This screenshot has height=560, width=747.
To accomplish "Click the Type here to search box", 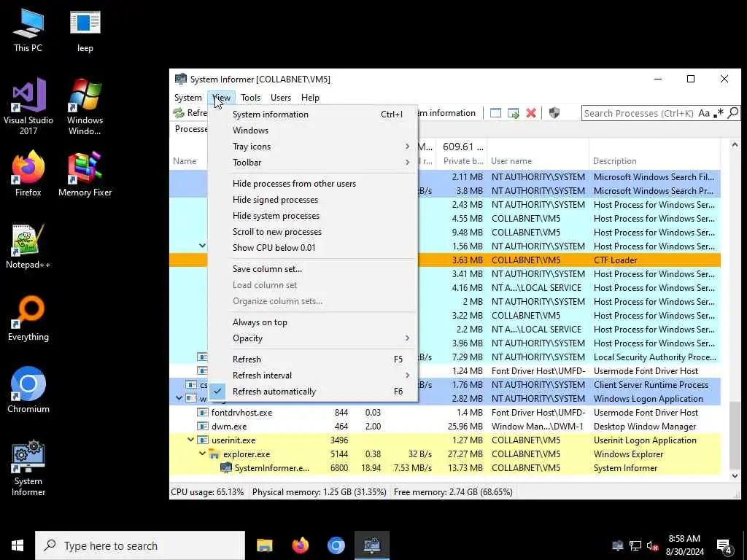I will (x=140, y=545).
